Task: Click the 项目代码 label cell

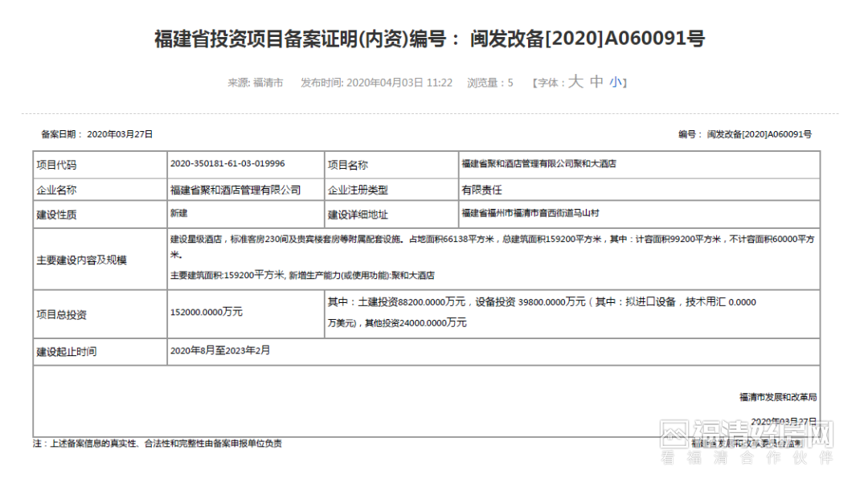Action: (100, 165)
